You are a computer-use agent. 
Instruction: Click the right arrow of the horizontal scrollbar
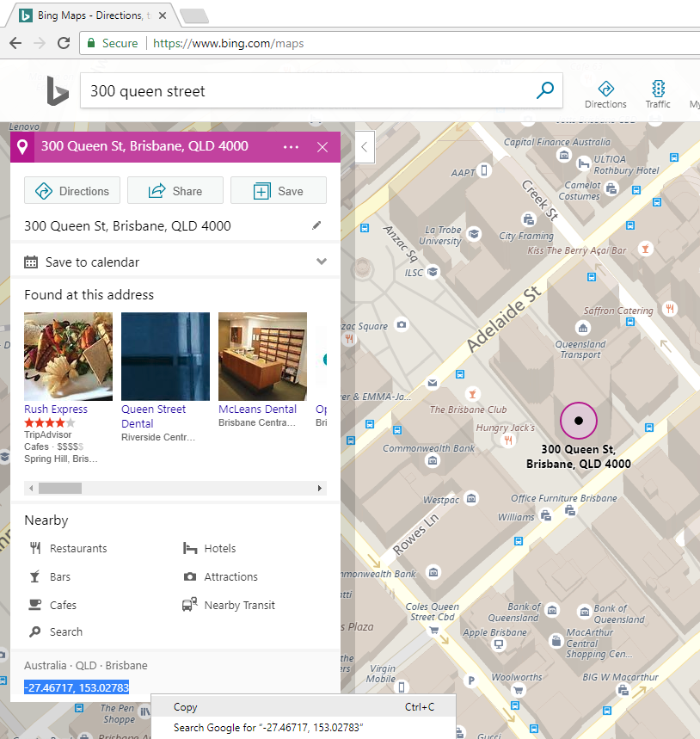(x=320, y=489)
